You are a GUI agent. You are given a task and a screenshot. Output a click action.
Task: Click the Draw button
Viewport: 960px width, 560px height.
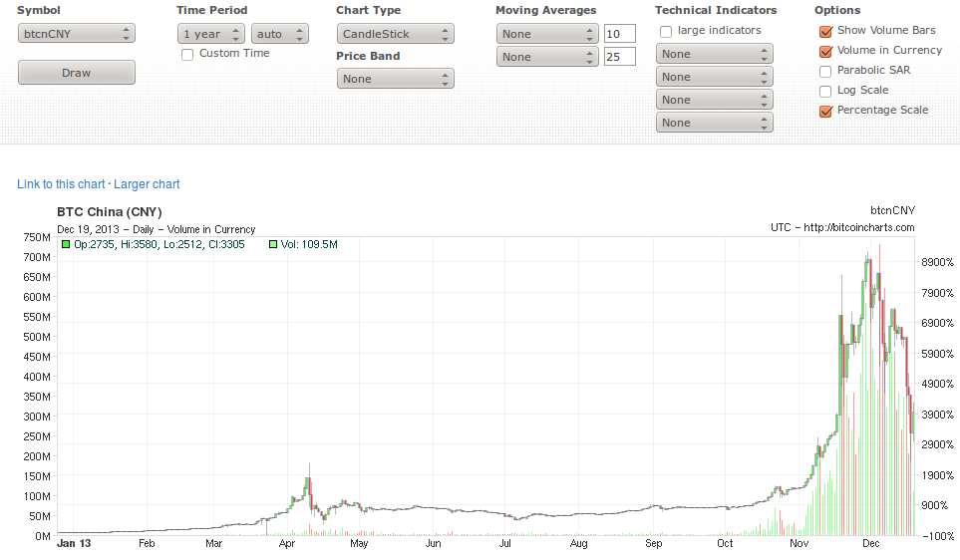77,73
